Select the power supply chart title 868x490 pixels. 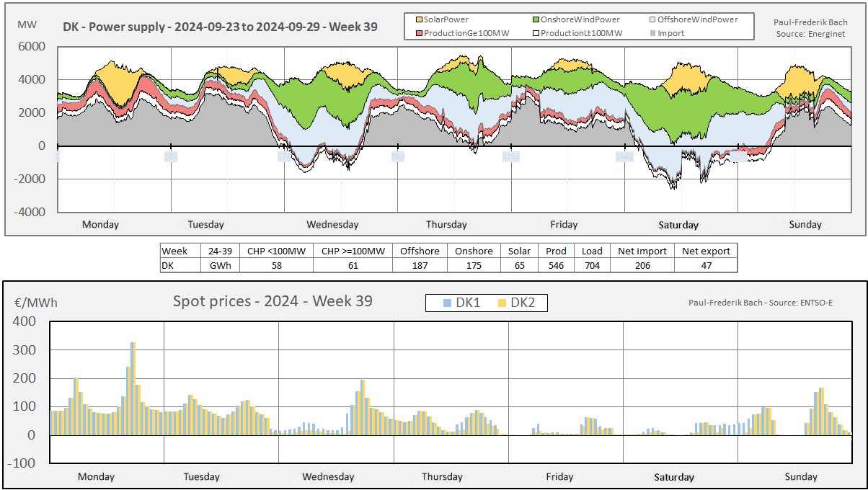click(220, 29)
